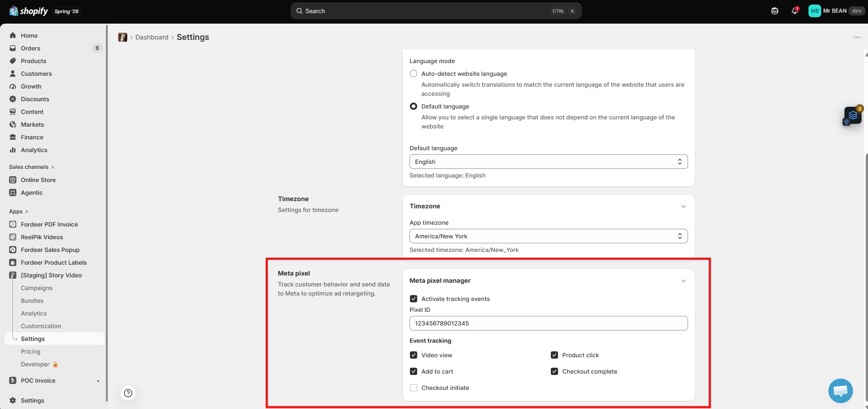Click the Spring '26 edition badge
Screen dimensions: 868x409
coord(66,11)
